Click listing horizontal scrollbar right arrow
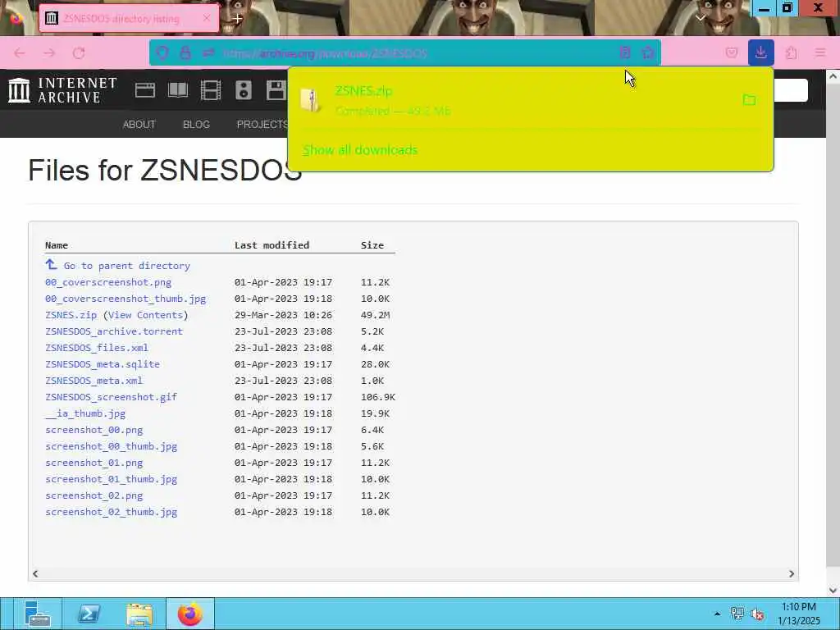 tap(792, 573)
